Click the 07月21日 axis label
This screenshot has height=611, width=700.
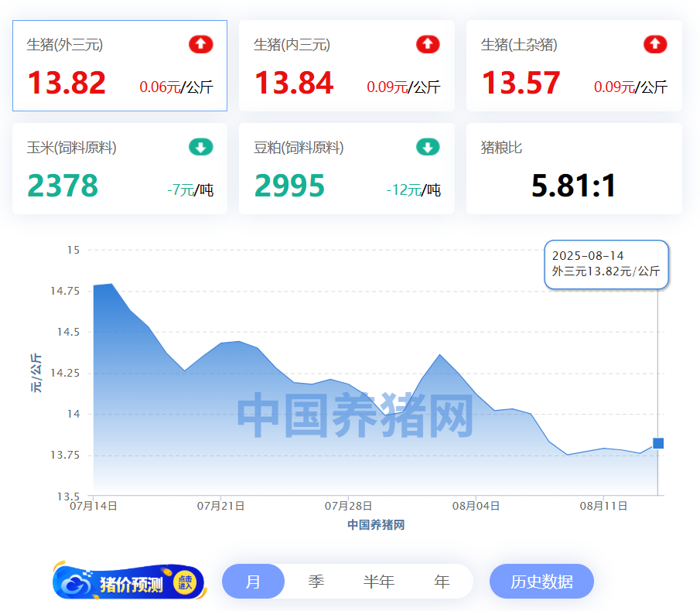[220, 506]
